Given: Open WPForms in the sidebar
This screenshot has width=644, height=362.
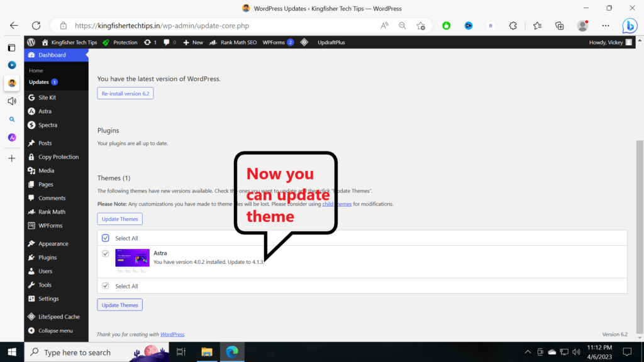Looking at the screenshot, I should [x=56, y=226].
